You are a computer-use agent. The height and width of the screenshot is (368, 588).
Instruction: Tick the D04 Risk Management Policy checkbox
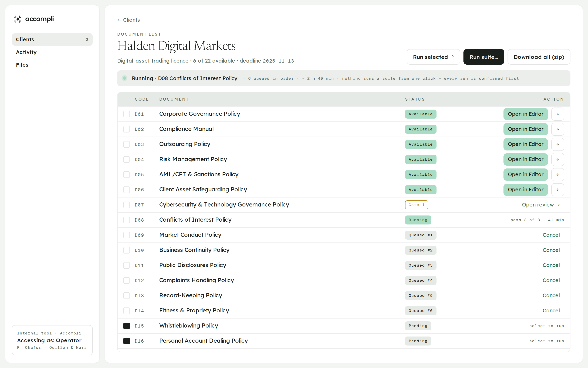point(126,159)
